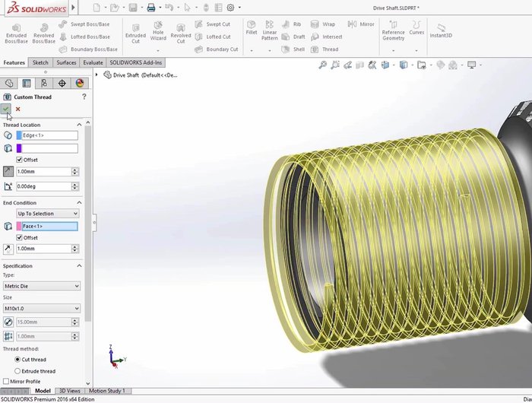This screenshot has width=532, height=403.
Task: Choose the Fillet tool
Action: pos(252,32)
